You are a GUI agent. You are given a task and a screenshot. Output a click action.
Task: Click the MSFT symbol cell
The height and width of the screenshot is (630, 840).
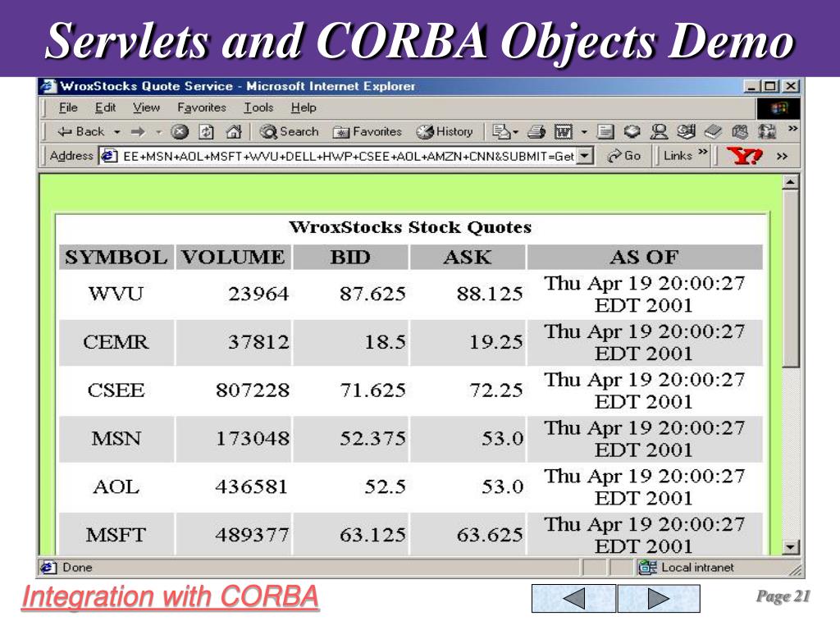[116, 535]
